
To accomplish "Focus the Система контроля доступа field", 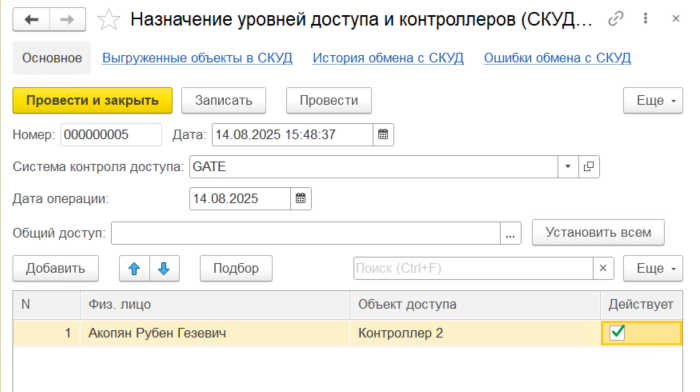I will click(x=374, y=167).
